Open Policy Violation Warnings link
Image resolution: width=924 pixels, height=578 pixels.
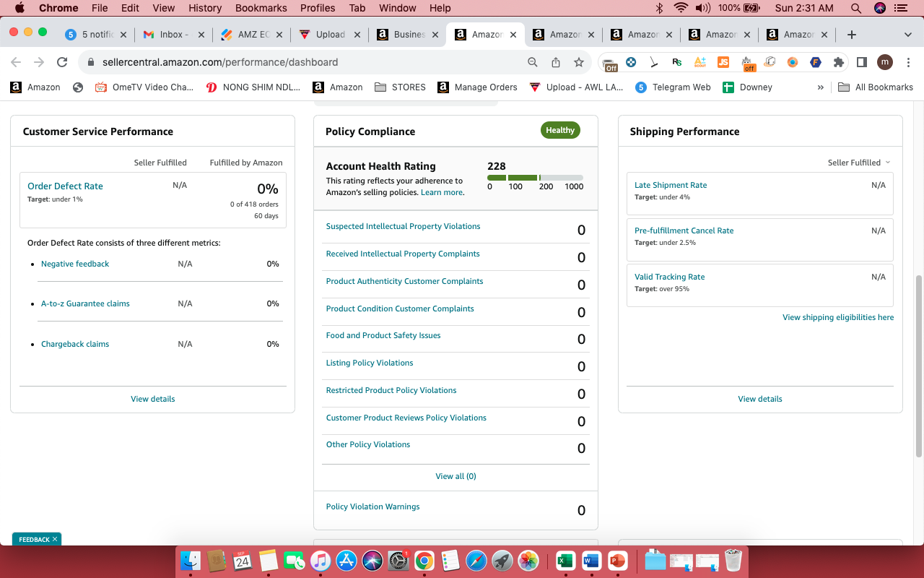pyautogui.click(x=372, y=506)
